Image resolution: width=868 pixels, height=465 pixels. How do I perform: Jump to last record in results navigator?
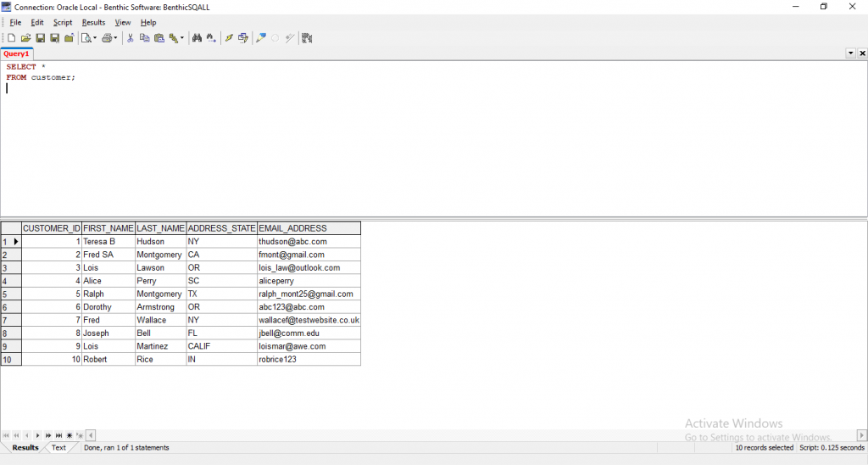pos(58,435)
